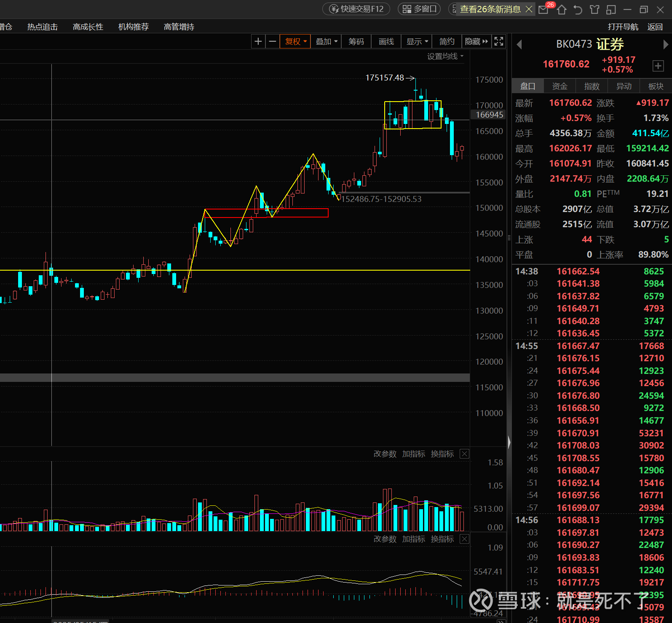Image resolution: width=672 pixels, height=623 pixels.
Task: Open 热点追击 menu
Action: point(43,27)
